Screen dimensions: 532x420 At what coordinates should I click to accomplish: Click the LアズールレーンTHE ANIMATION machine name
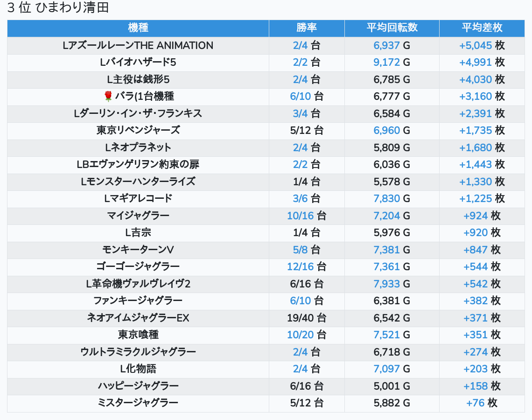pyautogui.click(x=138, y=46)
